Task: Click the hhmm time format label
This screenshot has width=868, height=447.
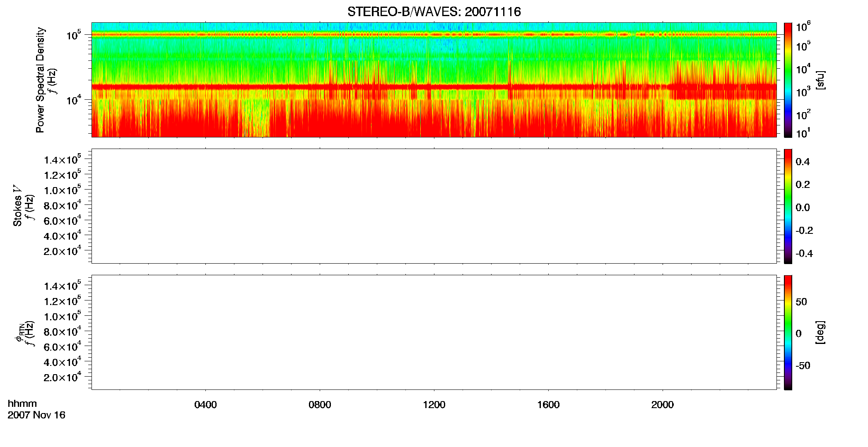Action: (22, 404)
